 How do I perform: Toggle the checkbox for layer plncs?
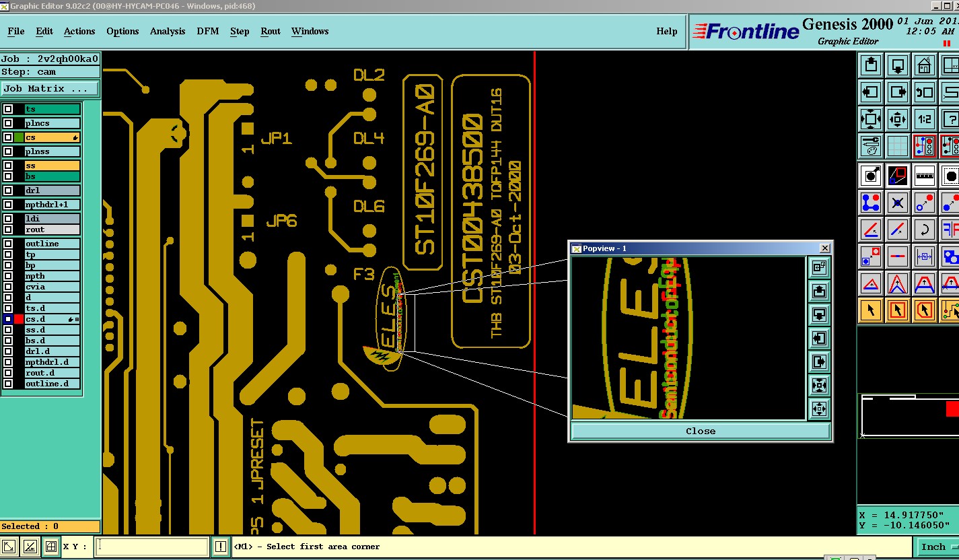pos(8,123)
